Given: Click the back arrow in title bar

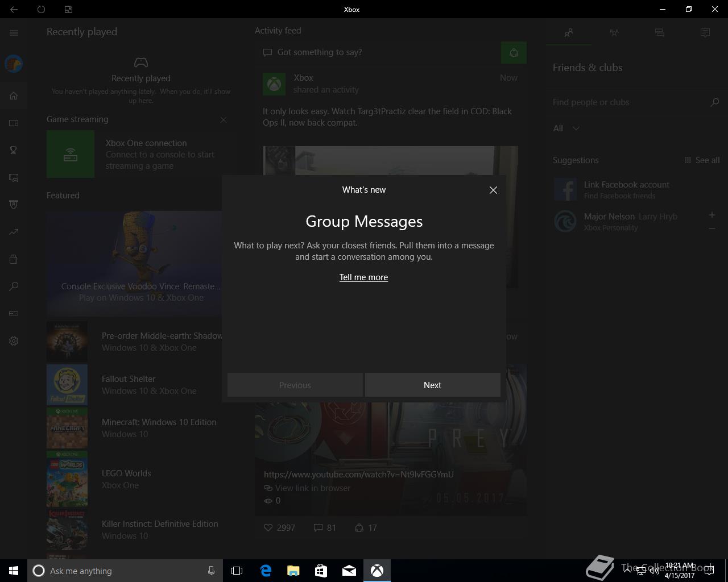Looking at the screenshot, I should 14,9.
